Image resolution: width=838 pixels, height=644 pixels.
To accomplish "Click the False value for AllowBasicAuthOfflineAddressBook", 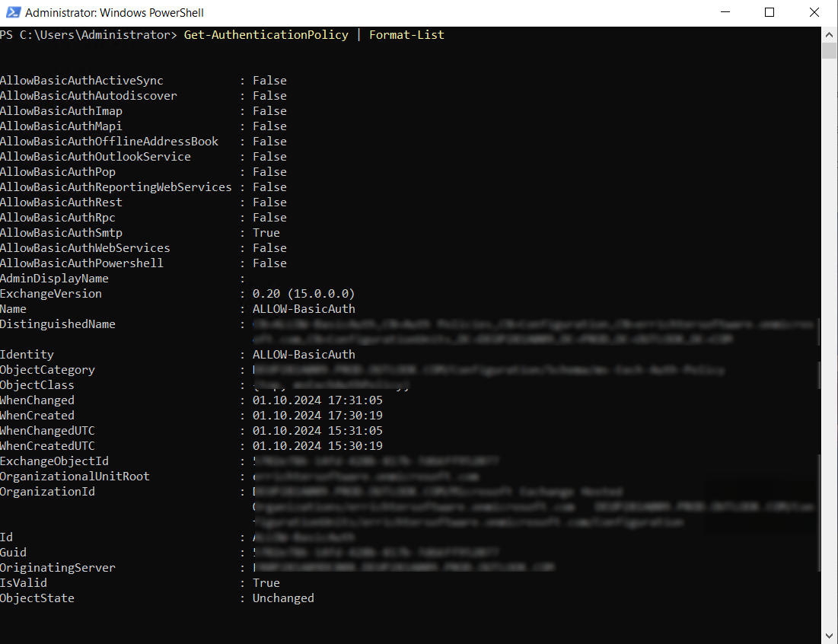I will 270,142.
